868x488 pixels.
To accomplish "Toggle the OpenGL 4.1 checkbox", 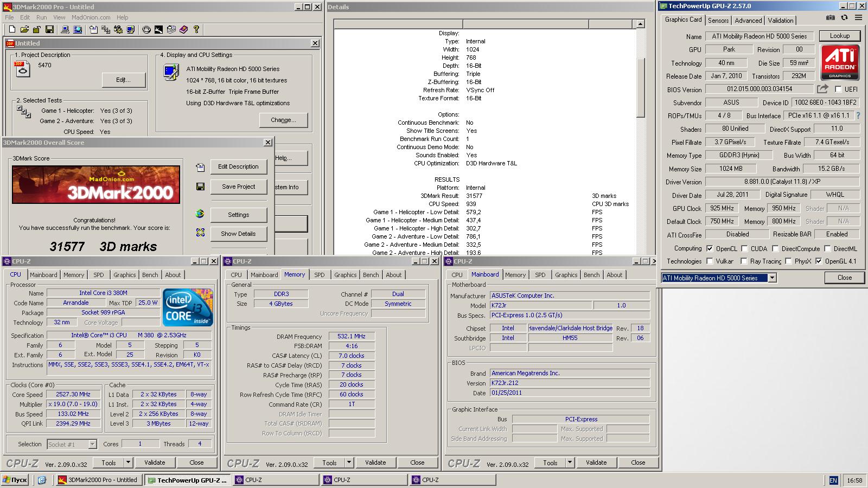I will pos(819,261).
